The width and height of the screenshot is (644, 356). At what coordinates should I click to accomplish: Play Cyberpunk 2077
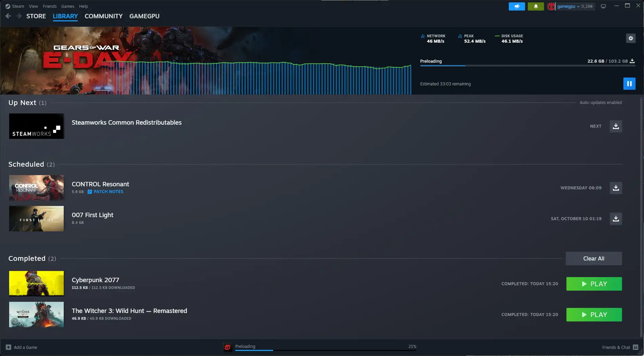(594, 284)
